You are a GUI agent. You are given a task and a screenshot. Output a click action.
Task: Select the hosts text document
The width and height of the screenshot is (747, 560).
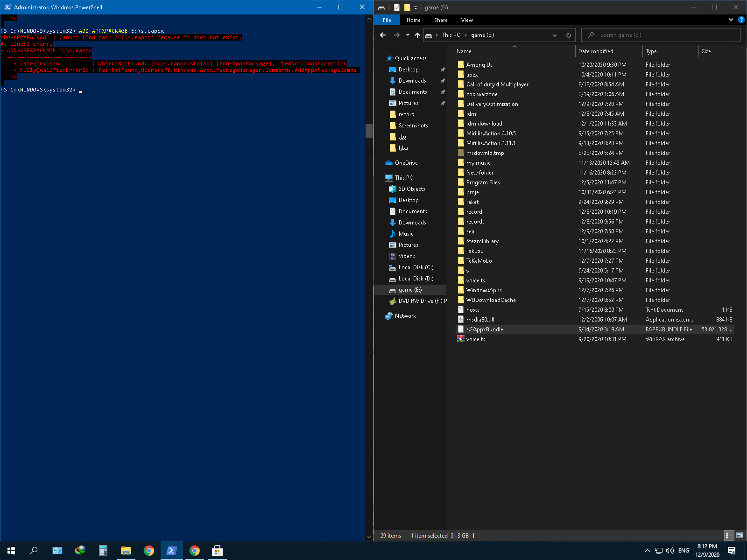click(x=594, y=310)
